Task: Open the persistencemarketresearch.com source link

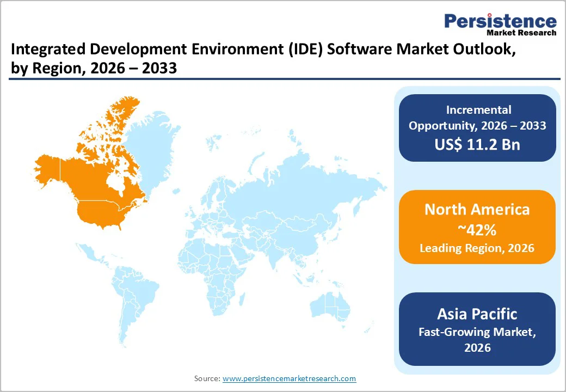Action: (289, 378)
